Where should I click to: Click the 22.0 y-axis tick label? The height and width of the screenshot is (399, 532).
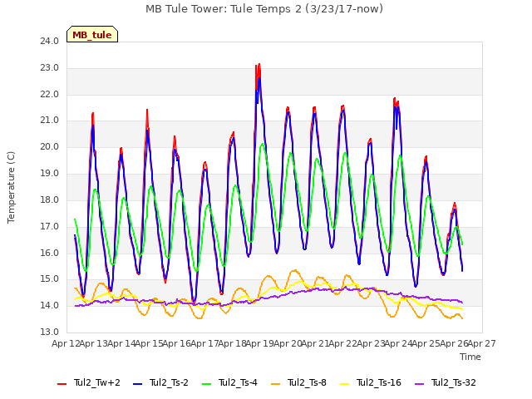[50, 94]
